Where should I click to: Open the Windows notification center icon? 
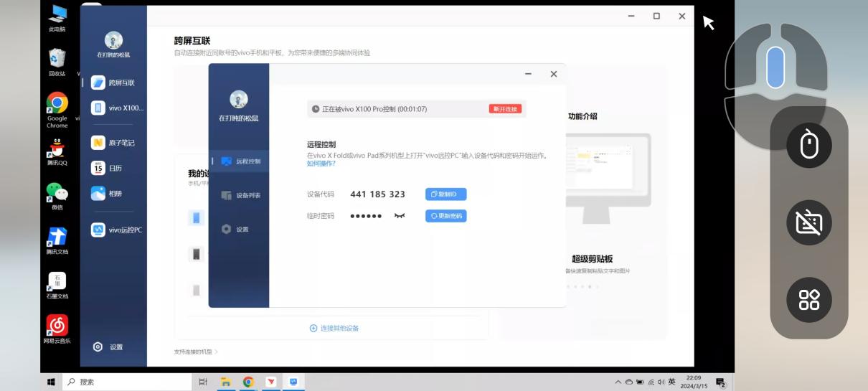coord(721,383)
